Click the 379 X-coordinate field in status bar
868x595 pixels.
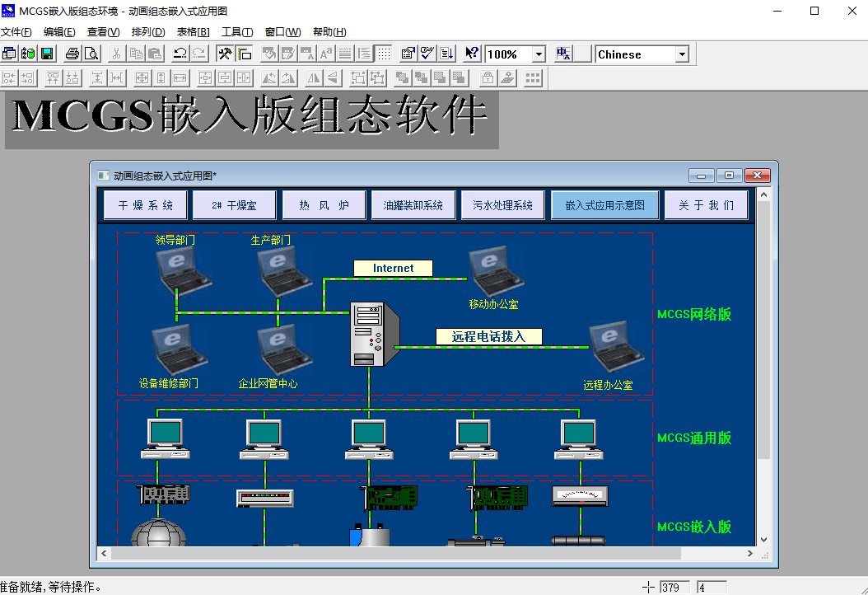[674, 588]
